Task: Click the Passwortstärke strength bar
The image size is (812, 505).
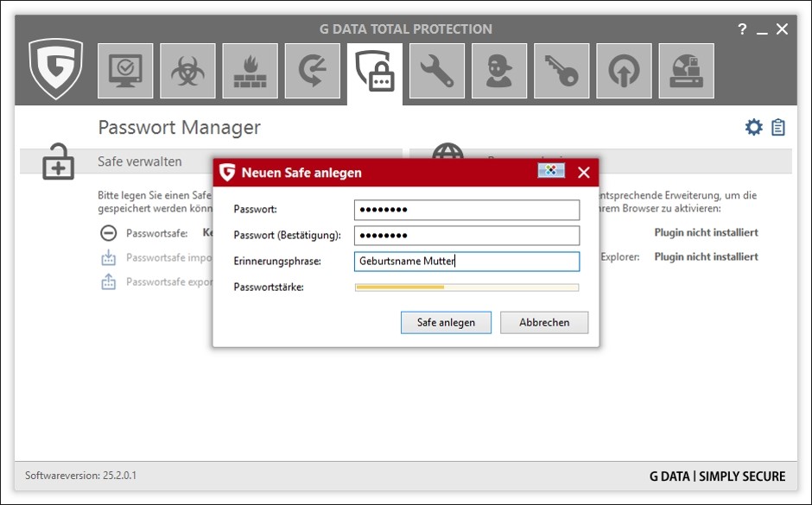Action: (467, 287)
